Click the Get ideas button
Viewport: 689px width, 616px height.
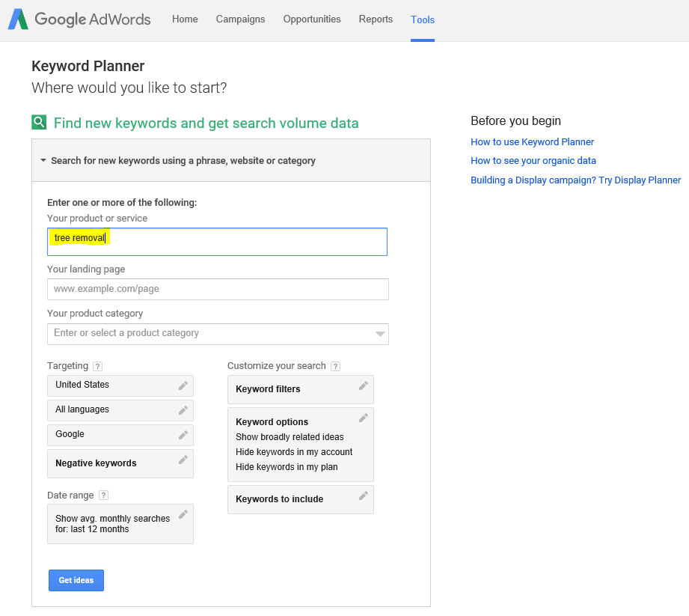(76, 580)
